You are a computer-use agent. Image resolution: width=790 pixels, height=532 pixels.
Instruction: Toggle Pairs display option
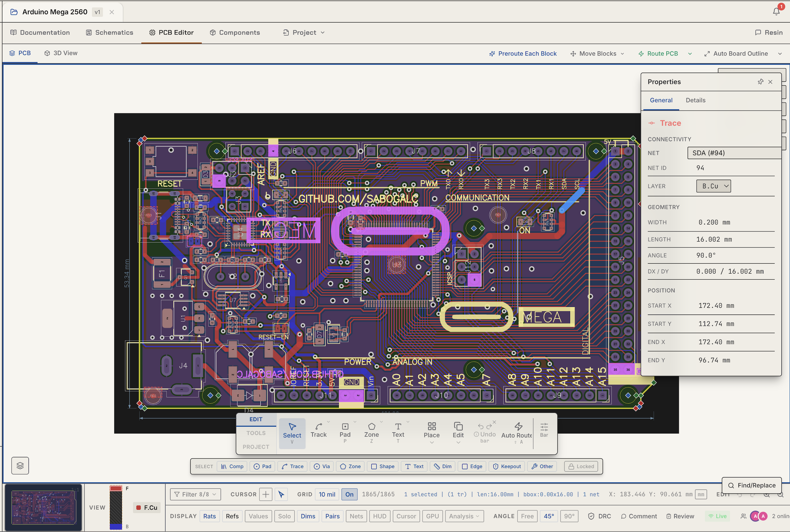(332, 516)
